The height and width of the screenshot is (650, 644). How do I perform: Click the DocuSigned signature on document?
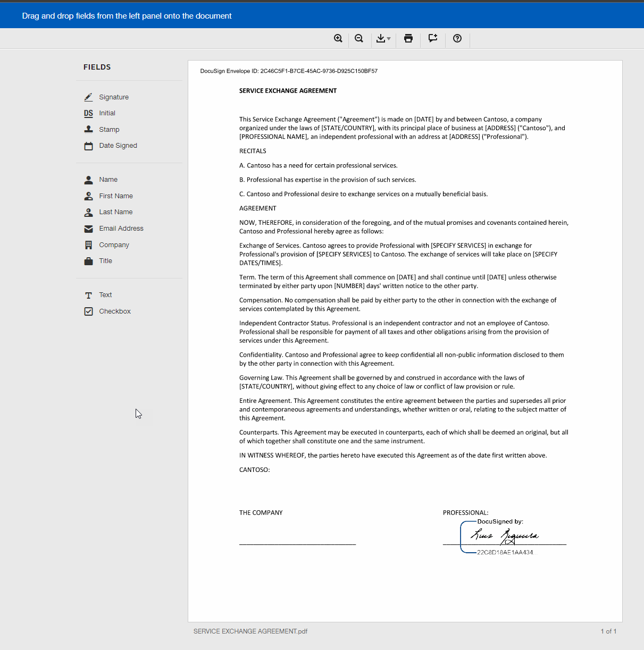point(504,536)
